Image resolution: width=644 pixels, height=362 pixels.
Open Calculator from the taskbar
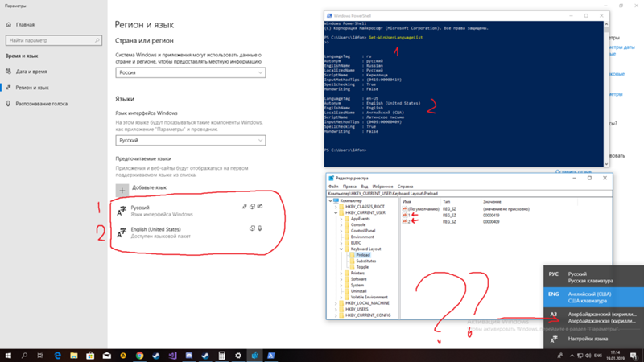[x=222, y=356]
